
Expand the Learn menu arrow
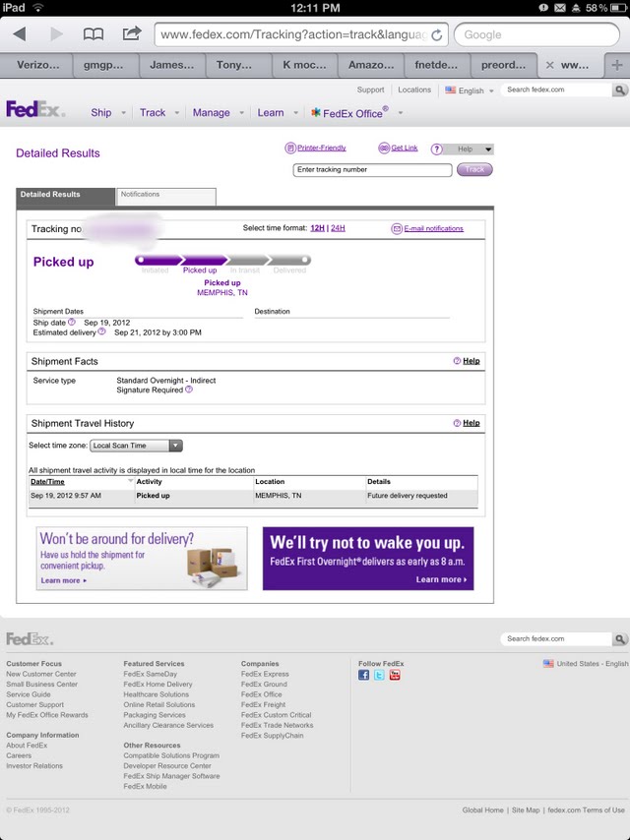(x=295, y=113)
